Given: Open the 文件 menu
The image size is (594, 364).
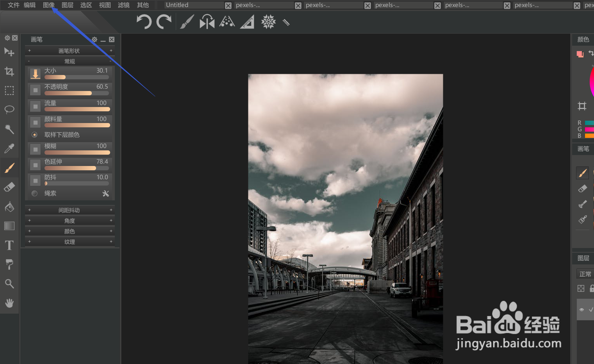Looking at the screenshot, I should [14, 5].
